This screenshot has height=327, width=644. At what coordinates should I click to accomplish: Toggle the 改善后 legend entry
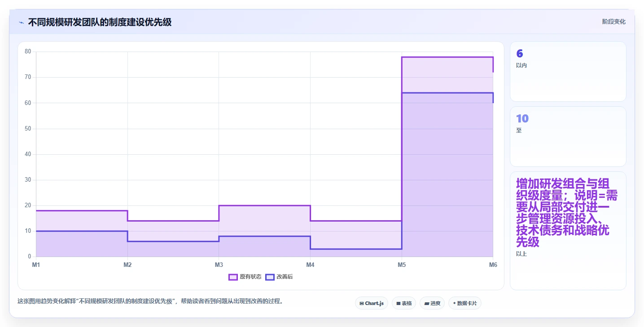[279, 277]
